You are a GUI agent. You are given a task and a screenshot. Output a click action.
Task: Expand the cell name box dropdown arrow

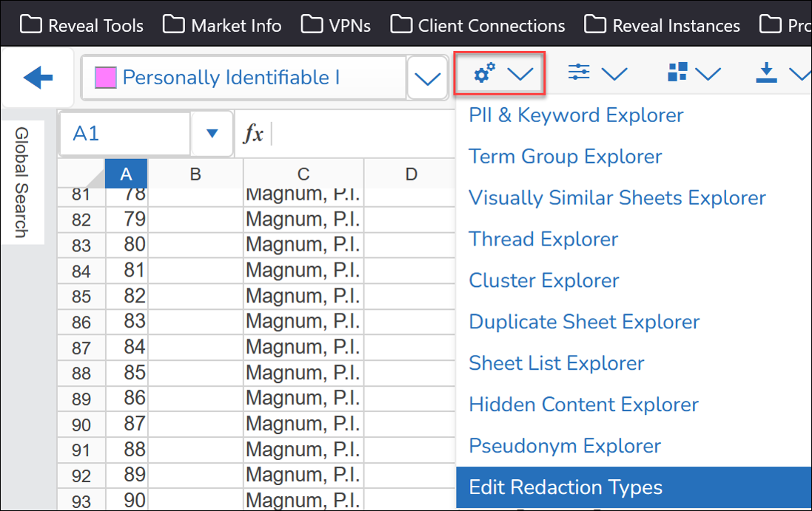[211, 133]
